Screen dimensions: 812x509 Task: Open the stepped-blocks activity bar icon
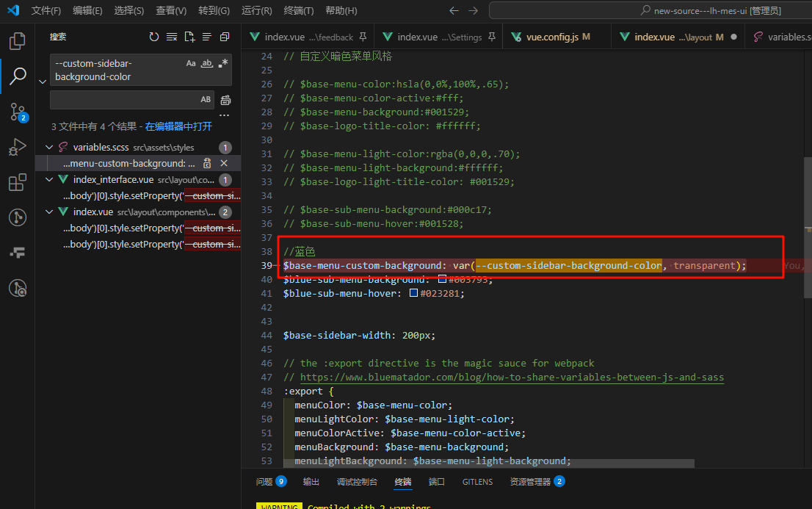point(17,253)
